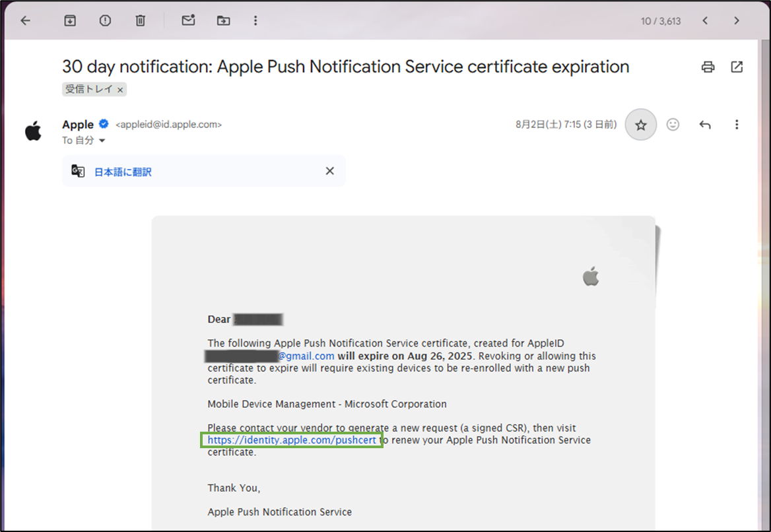Open more options in top toolbar
Image resolution: width=771 pixels, height=532 pixels.
[x=255, y=20]
